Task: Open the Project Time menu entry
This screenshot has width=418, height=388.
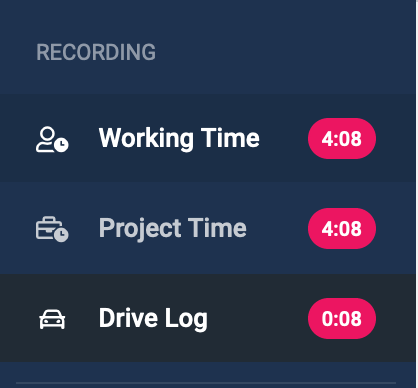Action: 208,228
